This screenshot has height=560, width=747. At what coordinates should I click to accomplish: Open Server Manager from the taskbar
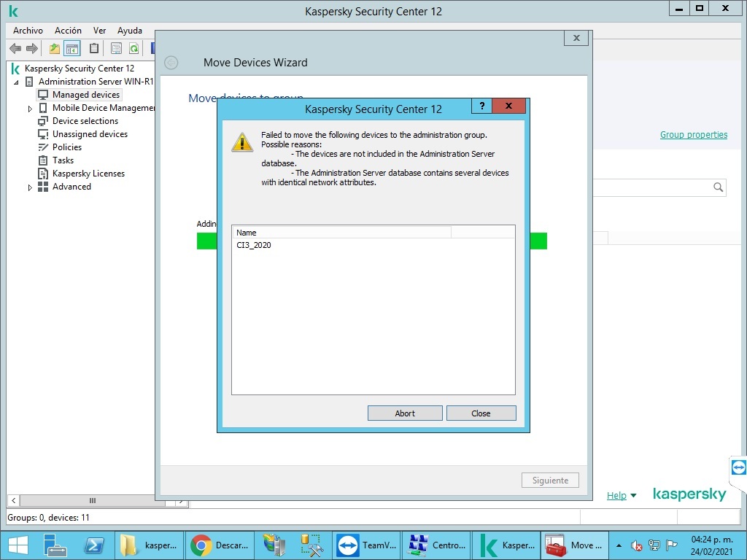coord(54,545)
